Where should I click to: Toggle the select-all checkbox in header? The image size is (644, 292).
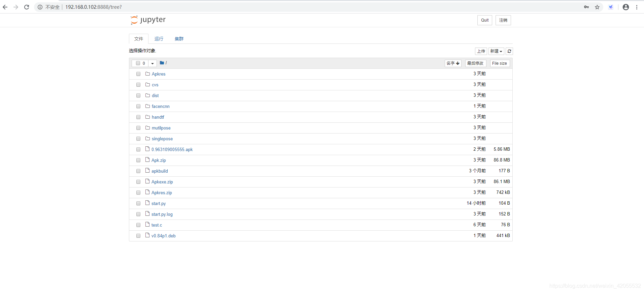[138, 63]
